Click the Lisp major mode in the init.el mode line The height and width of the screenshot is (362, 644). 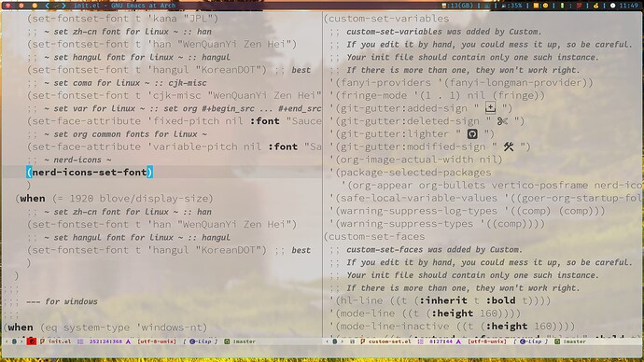pyautogui.click(x=201, y=341)
